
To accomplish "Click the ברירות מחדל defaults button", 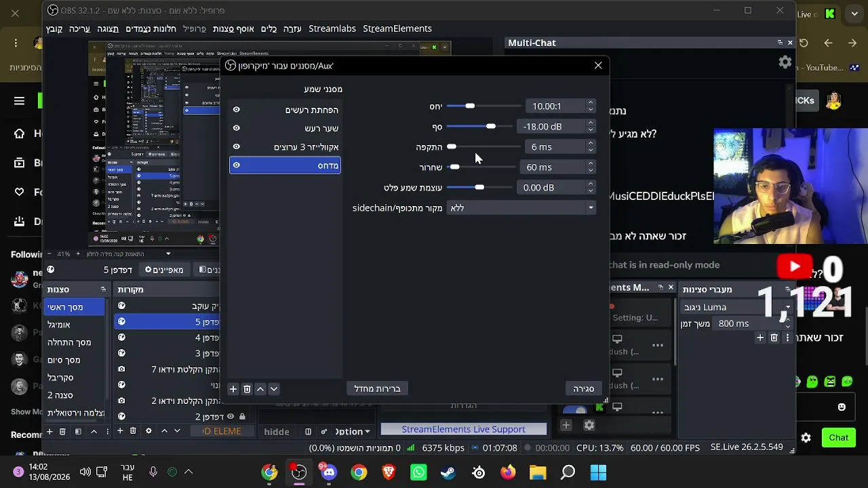I will [377, 389].
